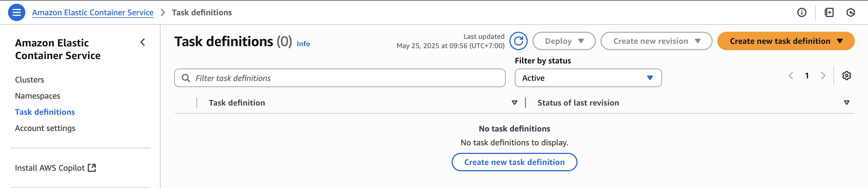Screen dimensions: 868x188
Task: Refresh the task definitions list
Action: click(x=518, y=41)
